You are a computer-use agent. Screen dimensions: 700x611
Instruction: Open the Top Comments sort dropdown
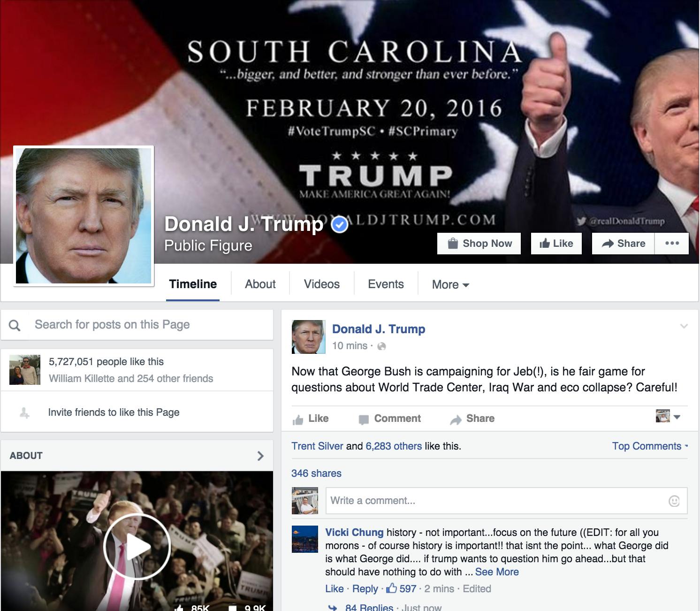point(650,446)
